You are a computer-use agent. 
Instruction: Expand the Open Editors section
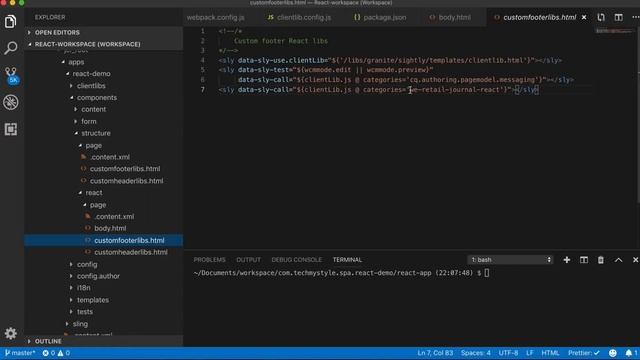[x=103, y=32]
